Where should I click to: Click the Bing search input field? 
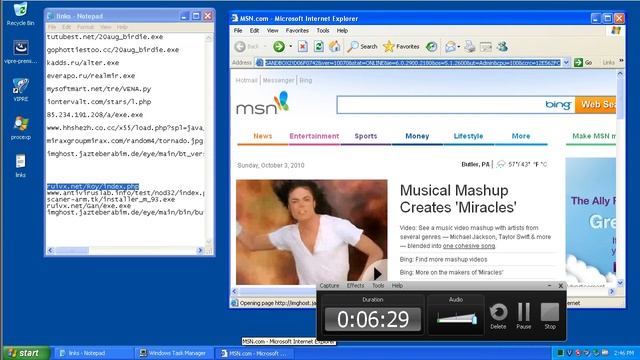point(441,105)
